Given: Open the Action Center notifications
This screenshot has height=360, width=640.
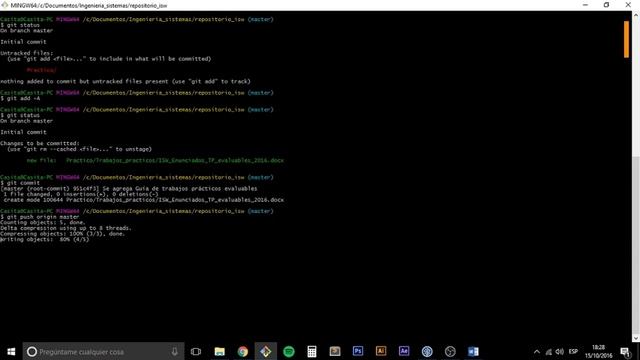Looking at the screenshot, I should point(625,352).
